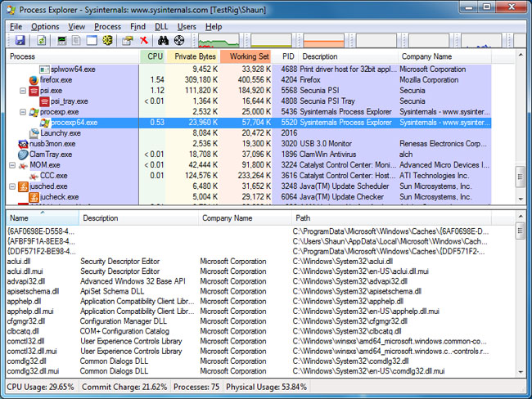Click the Show Process Tree toolbar icon

pyautogui.click(x=76, y=40)
